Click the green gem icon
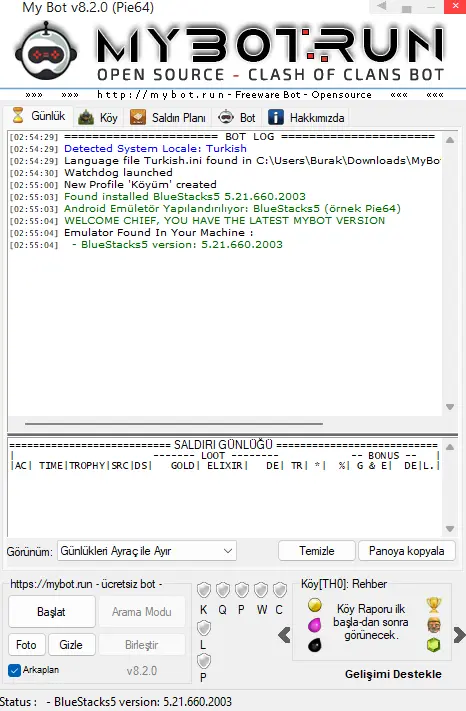The width and height of the screenshot is (466, 711). 434,645
